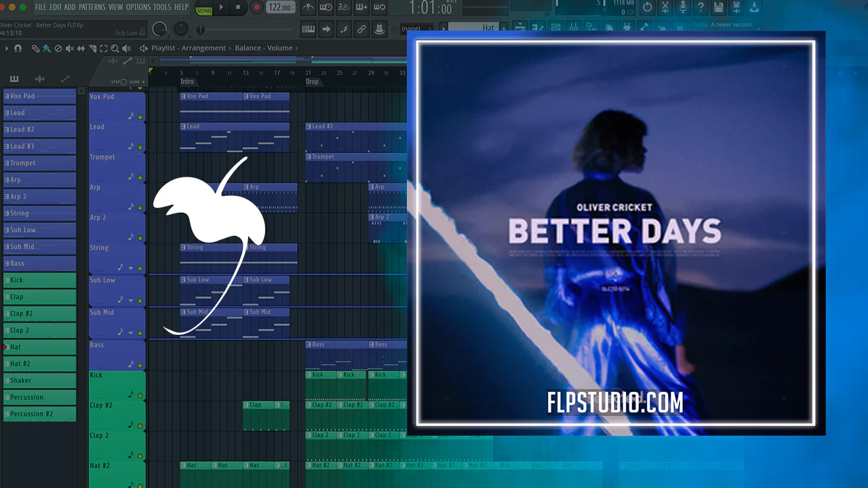This screenshot has height=488, width=868.
Task: Toggle PAT/SONG playback mode
Action: [203, 7]
